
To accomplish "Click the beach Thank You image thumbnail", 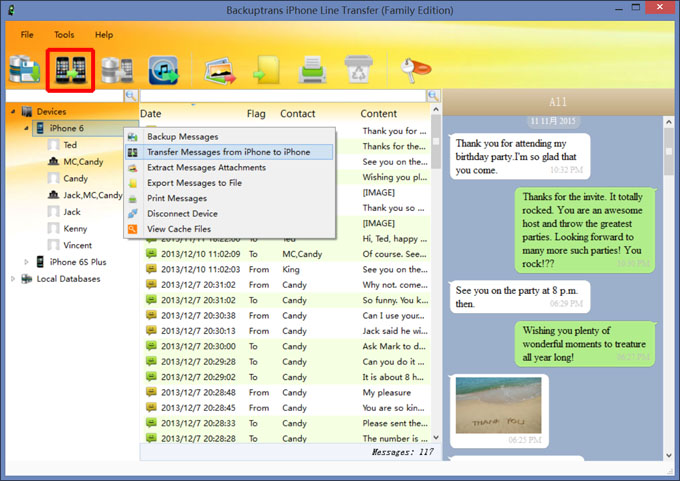I will [498, 405].
